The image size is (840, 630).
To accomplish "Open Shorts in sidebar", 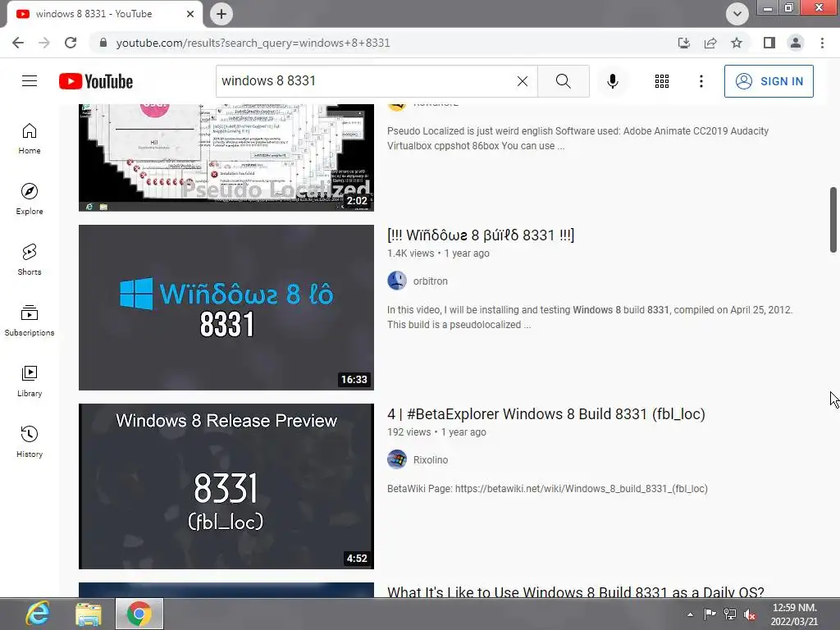I will (30, 260).
